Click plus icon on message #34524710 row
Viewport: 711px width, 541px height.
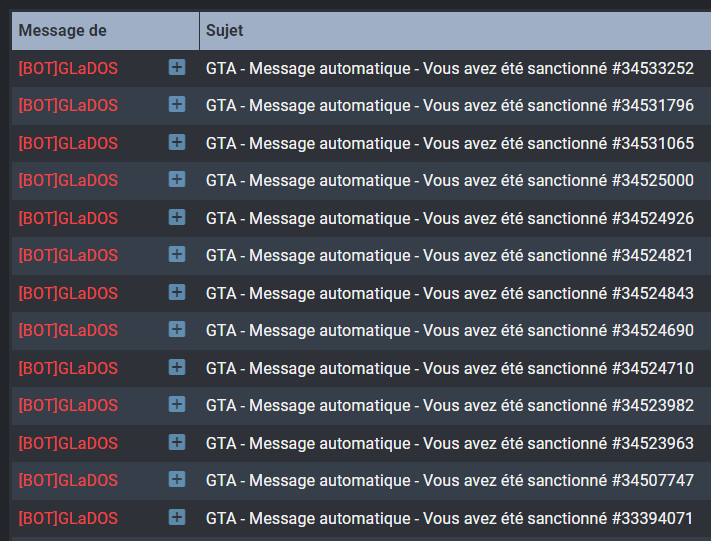point(177,367)
